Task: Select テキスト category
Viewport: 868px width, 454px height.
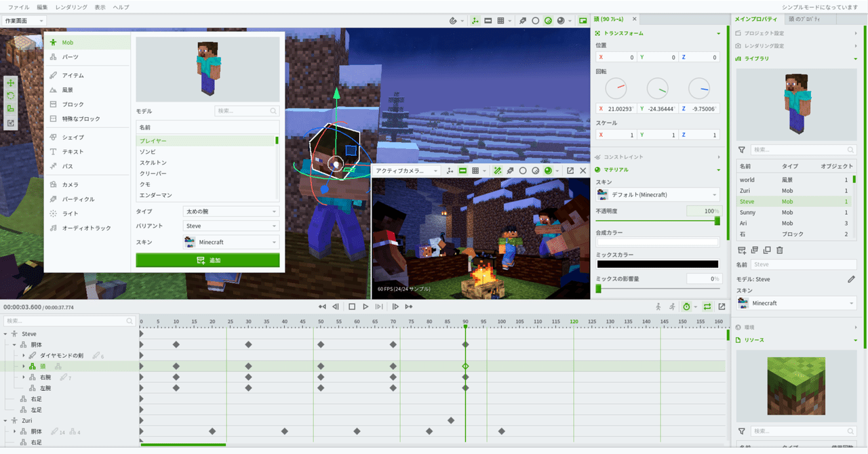Action: 87,152
